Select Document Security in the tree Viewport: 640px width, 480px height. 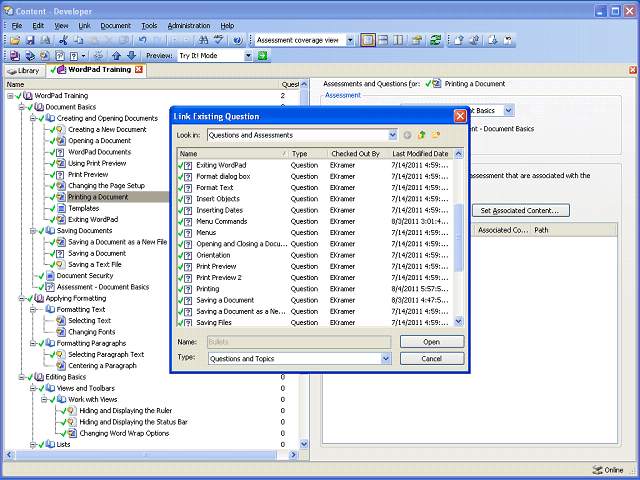(x=84, y=276)
